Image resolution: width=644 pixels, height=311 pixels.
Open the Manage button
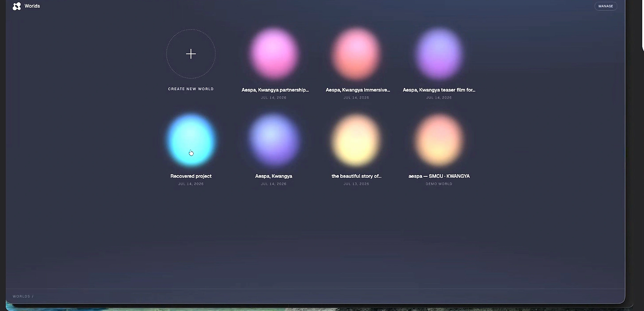click(606, 6)
